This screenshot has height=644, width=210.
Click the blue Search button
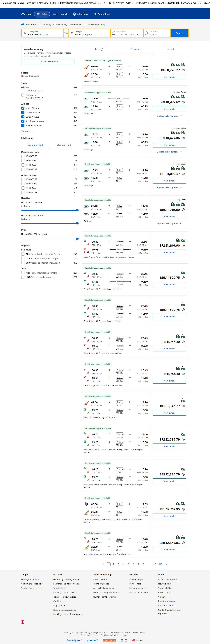[x=179, y=33]
